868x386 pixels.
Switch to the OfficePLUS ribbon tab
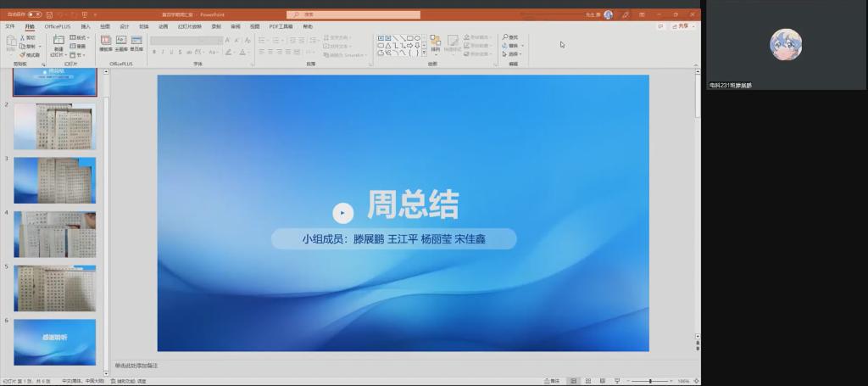click(x=58, y=26)
